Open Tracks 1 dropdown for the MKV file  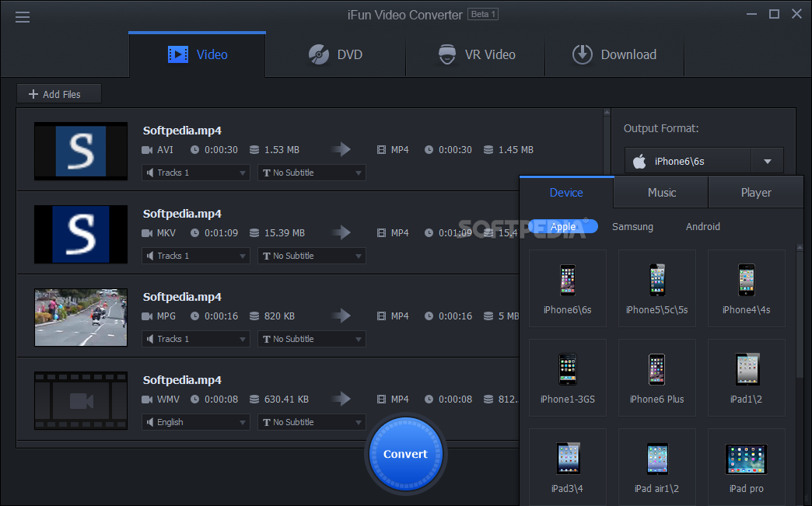point(196,256)
